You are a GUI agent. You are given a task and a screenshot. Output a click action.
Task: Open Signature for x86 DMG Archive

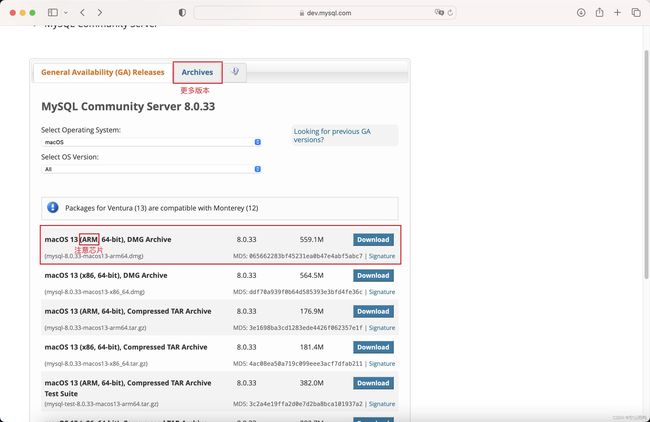[x=382, y=292]
